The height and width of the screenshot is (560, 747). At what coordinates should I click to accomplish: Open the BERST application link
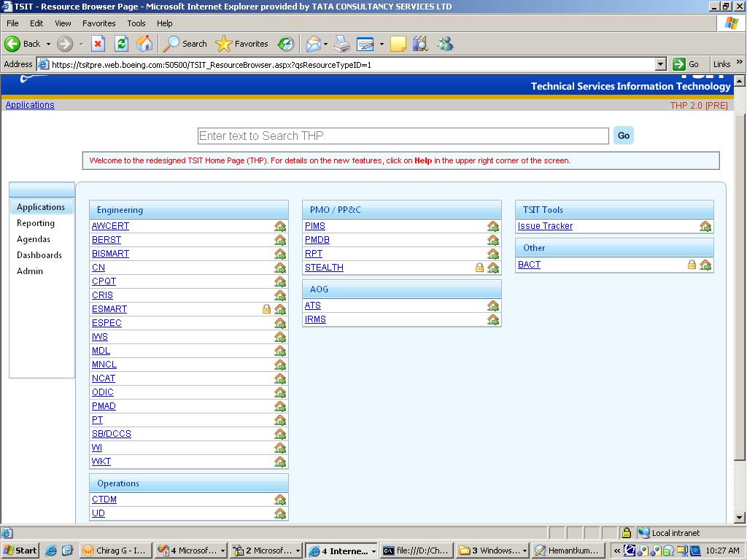(107, 240)
